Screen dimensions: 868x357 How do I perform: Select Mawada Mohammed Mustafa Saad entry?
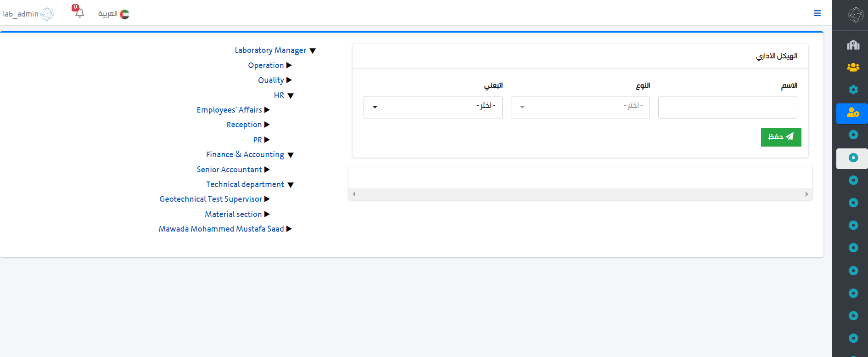(x=221, y=229)
